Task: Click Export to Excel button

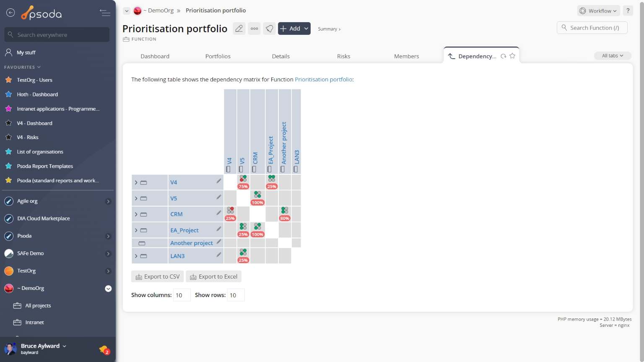Action: (213, 277)
